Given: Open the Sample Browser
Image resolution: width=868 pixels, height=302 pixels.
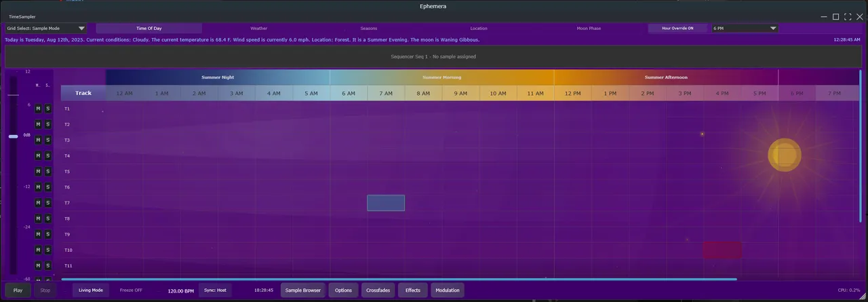Looking at the screenshot, I should [x=302, y=290].
